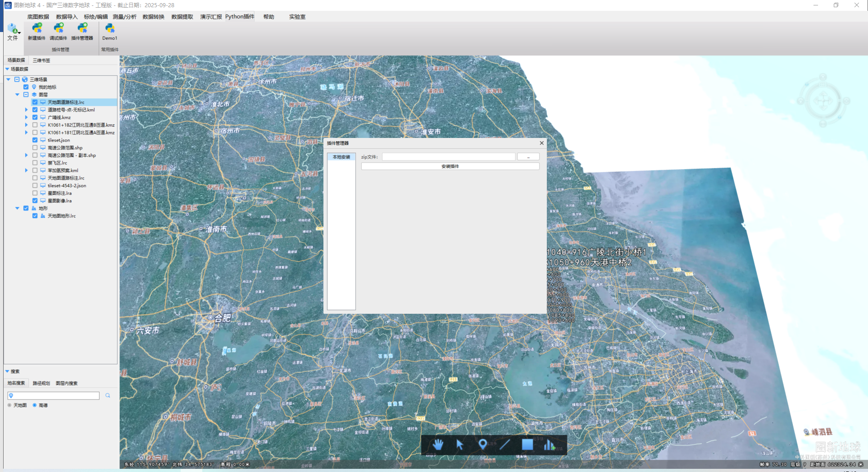Expand the 道路桩号-点-无标记.kml node
Screen dimensions: 868x472
(26, 110)
